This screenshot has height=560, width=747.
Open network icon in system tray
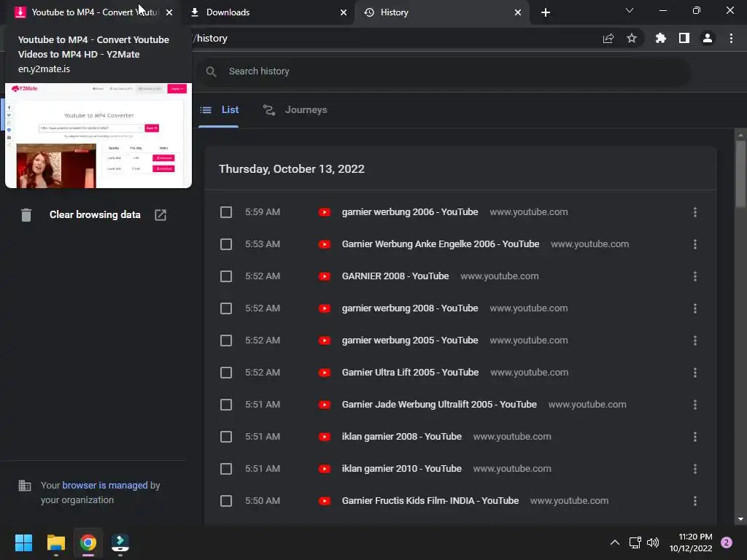[635, 542]
